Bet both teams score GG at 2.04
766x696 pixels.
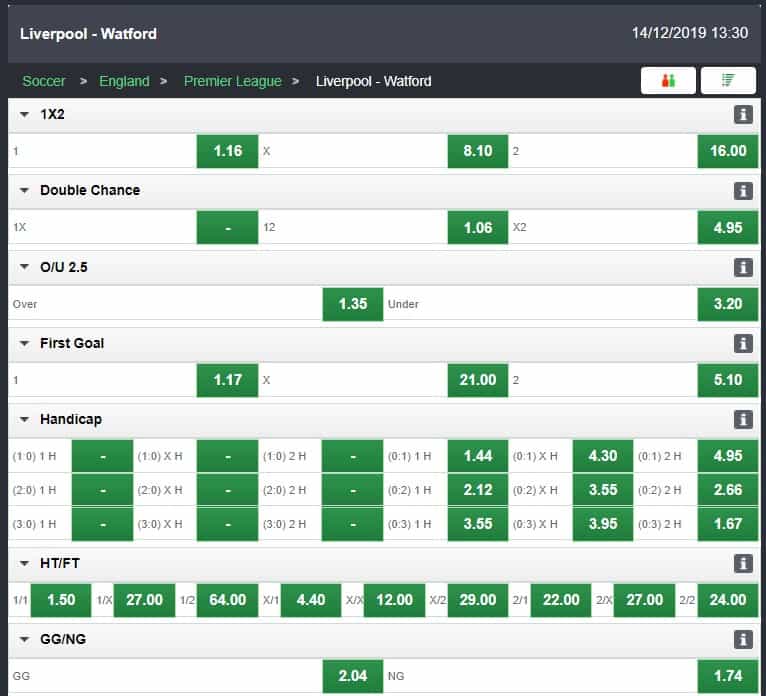pyautogui.click(x=353, y=676)
